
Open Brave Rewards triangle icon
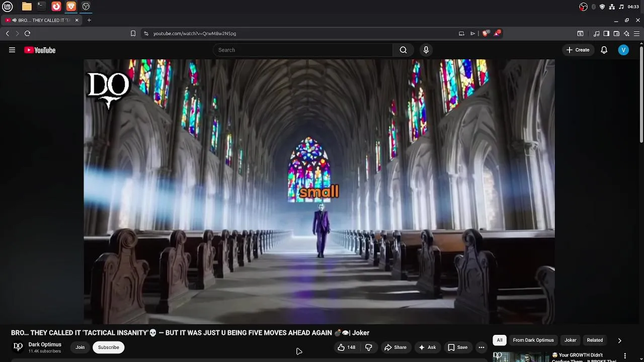[x=498, y=34]
